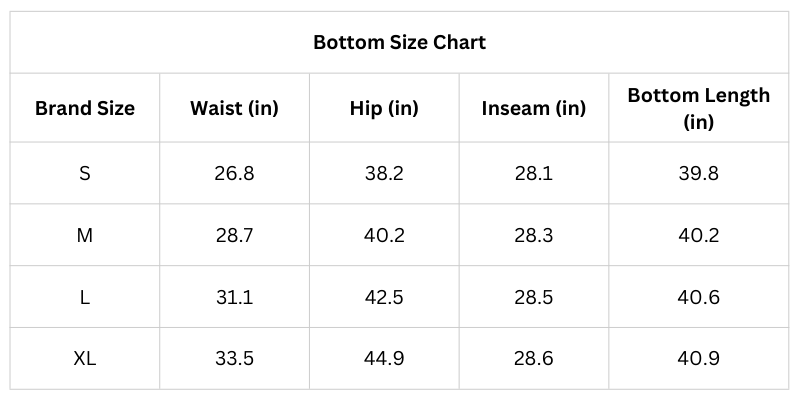Select the inseam value 28.3
Screen dimensions: 800x400
(x=534, y=235)
